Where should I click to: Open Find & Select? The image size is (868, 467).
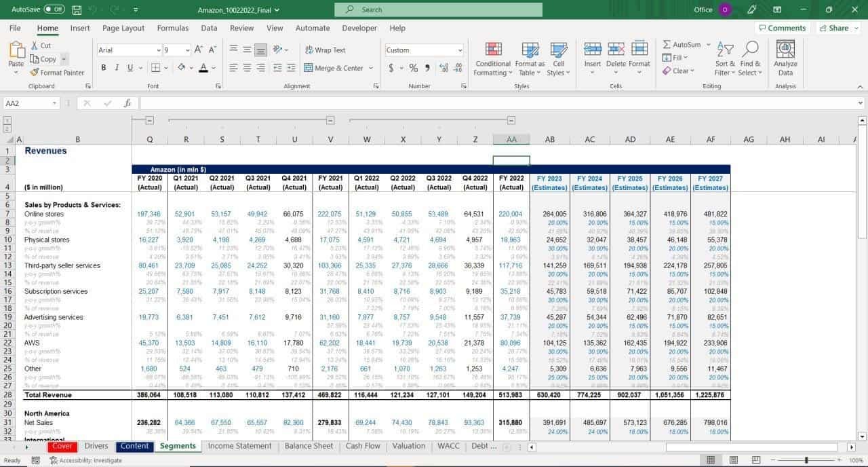tap(749, 59)
